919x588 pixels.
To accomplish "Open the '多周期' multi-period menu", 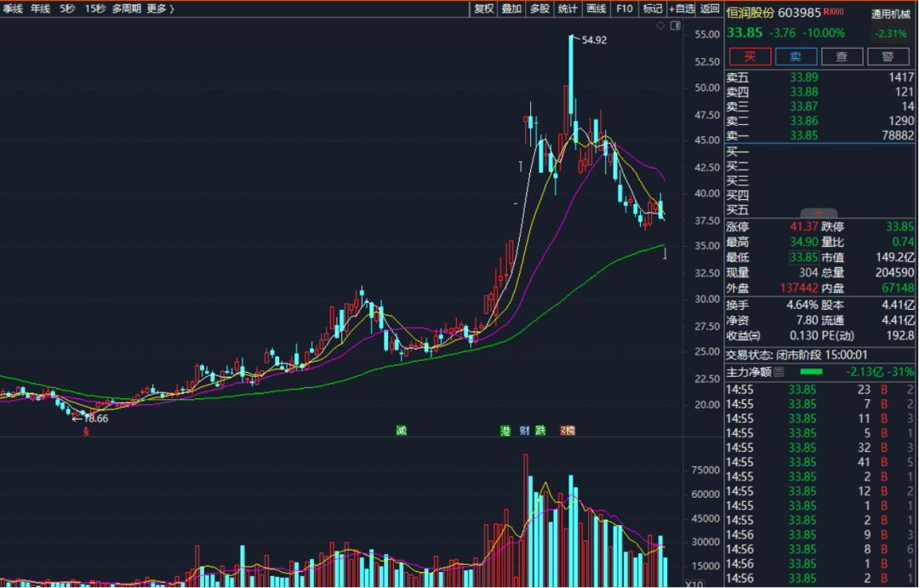I will click(126, 9).
